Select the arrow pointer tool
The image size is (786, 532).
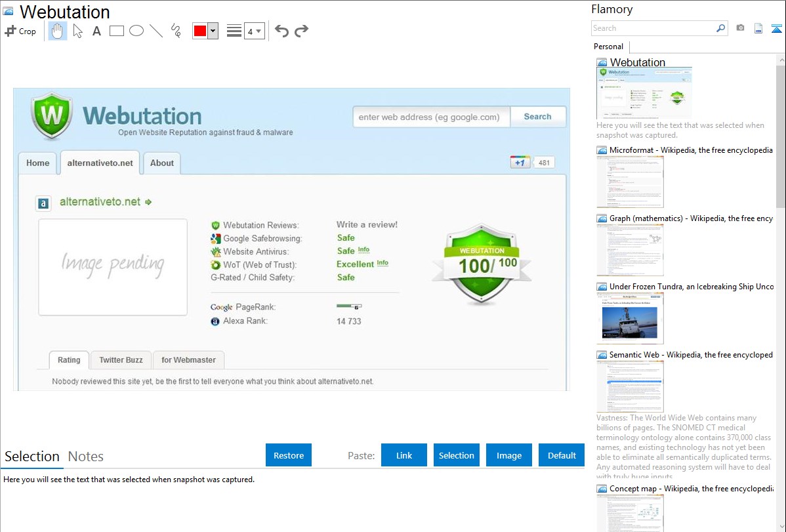click(77, 31)
